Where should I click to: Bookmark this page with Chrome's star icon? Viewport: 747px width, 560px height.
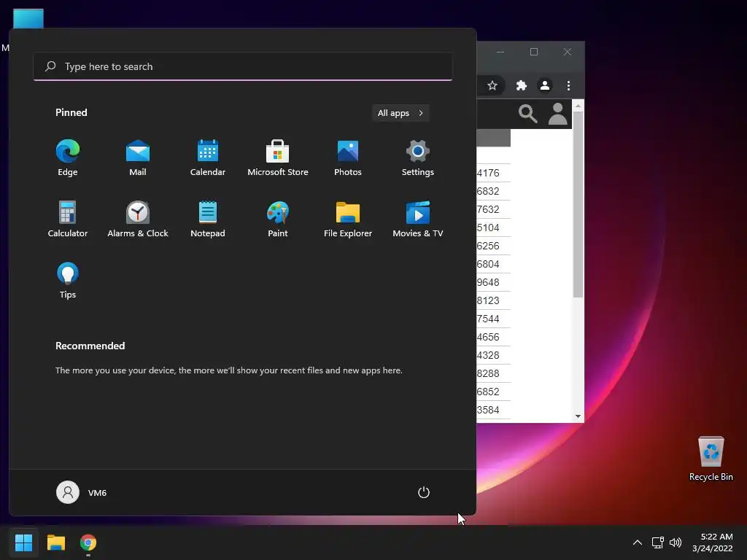(492, 86)
